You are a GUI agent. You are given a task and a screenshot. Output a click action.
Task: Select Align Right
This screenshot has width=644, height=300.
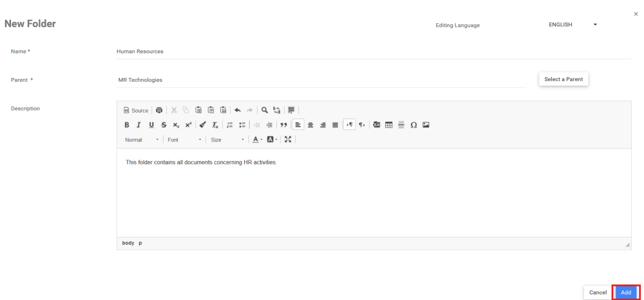coord(323,125)
